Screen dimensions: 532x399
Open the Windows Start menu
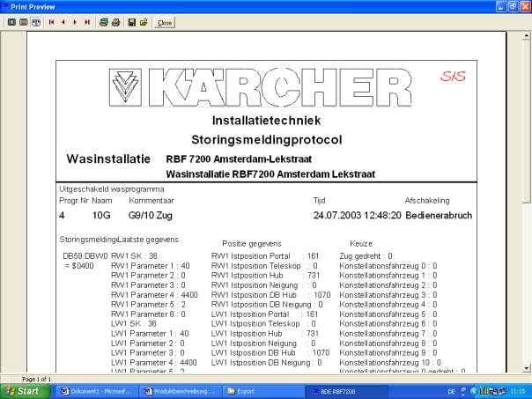pos(24,391)
